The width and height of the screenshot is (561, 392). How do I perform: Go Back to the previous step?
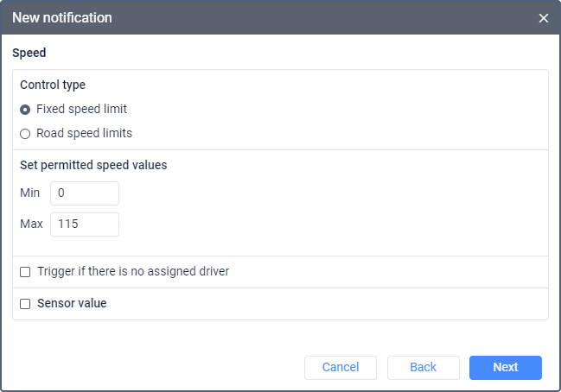pos(423,368)
